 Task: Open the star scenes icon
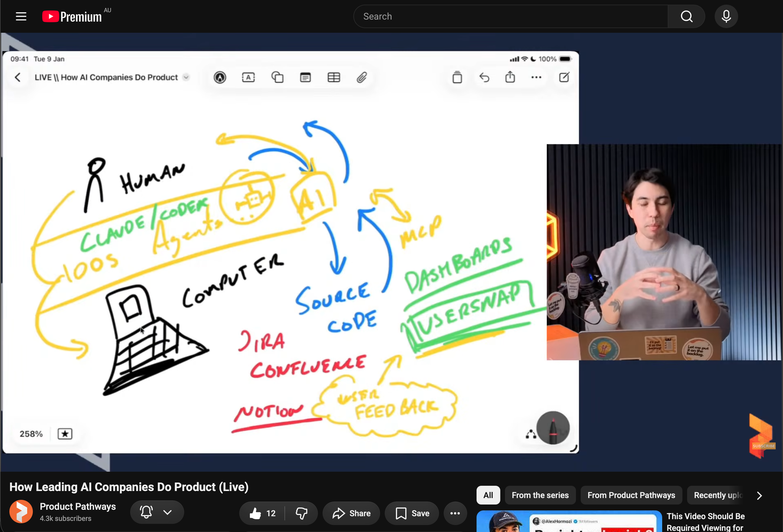point(65,434)
